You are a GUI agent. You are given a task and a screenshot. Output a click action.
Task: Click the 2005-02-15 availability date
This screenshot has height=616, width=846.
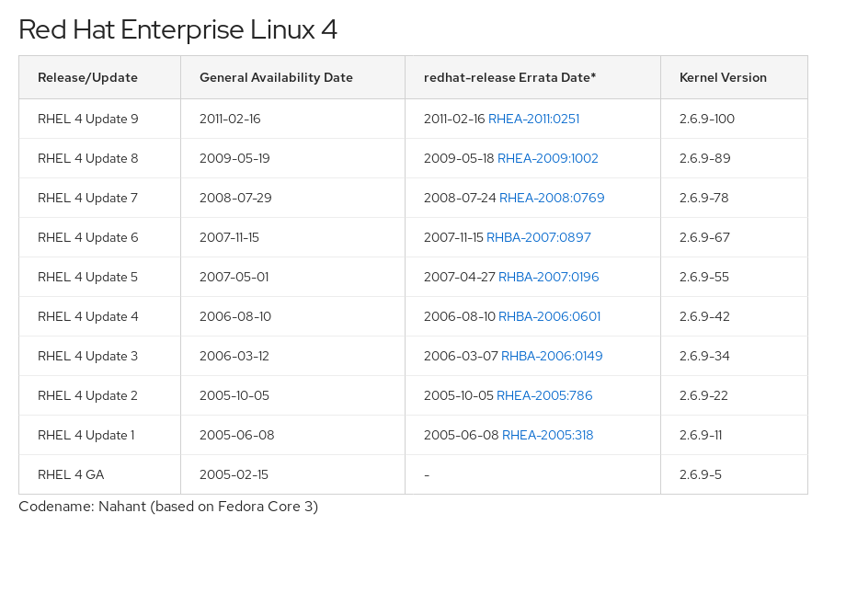click(234, 474)
